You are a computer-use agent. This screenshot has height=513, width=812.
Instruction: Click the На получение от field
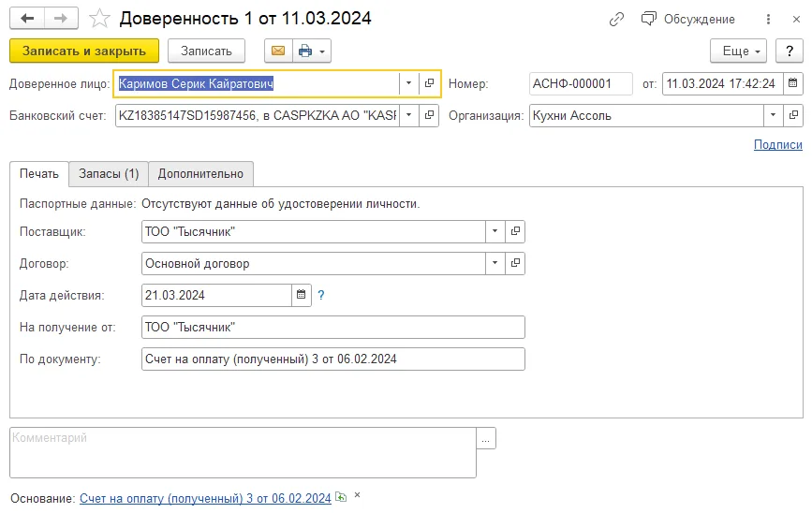[333, 327]
